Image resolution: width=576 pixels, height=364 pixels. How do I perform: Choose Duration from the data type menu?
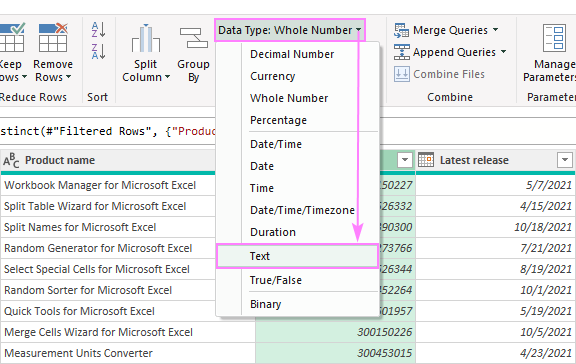[x=273, y=233]
